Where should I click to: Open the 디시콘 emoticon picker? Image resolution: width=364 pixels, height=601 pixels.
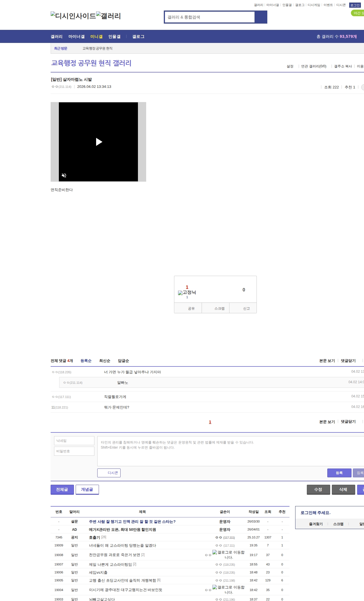(x=109, y=473)
